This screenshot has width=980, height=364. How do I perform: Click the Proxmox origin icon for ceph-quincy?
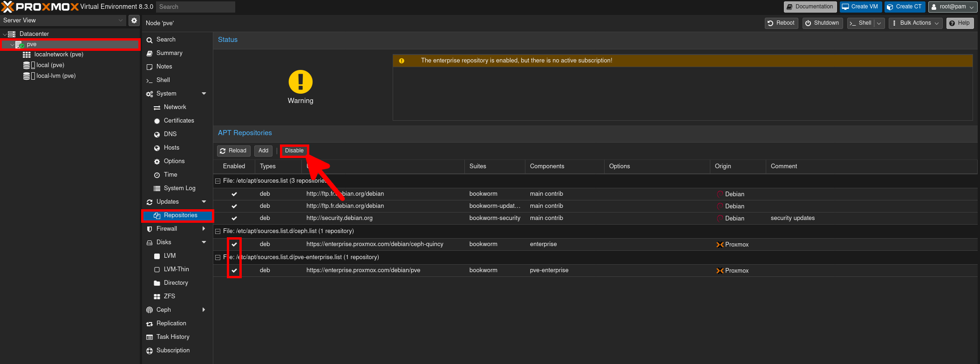pos(720,245)
